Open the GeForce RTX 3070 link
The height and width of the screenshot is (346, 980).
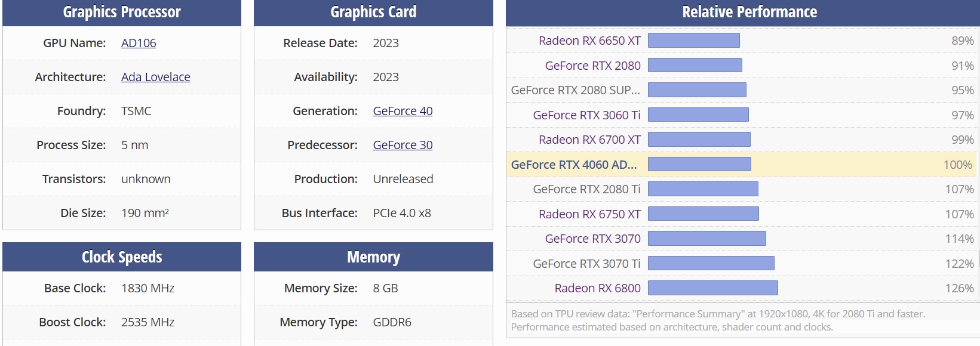coord(592,239)
